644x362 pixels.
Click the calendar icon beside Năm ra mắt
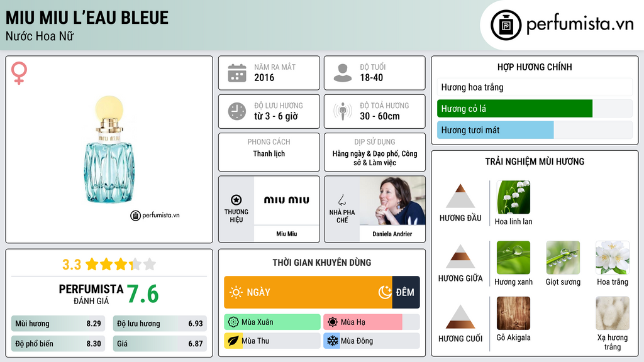[x=237, y=73]
